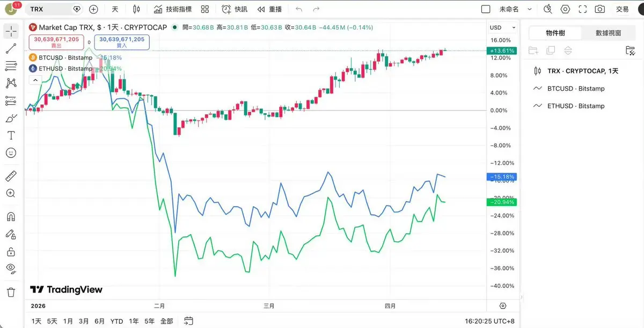Open the layout setup square icon

(486, 9)
